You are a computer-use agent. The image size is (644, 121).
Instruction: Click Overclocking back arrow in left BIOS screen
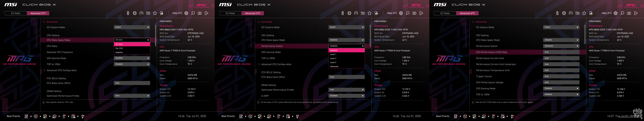pos(44,22)
